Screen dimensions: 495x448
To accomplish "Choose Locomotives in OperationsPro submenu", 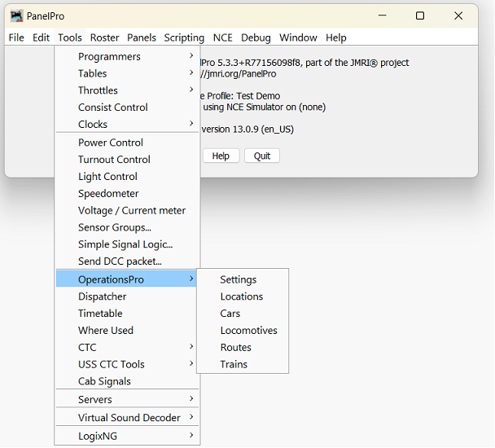I will pos(248,331).
